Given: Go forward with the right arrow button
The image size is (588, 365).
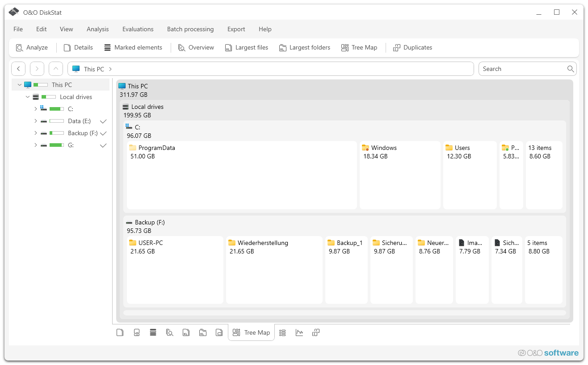Looking at the screenshot, I should (37, 69).
